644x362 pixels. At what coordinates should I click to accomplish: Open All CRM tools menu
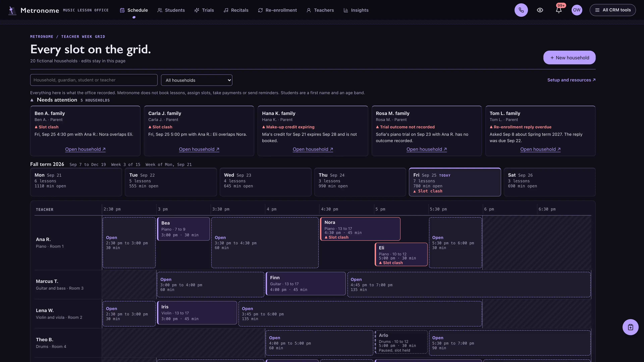pos(612,10)
